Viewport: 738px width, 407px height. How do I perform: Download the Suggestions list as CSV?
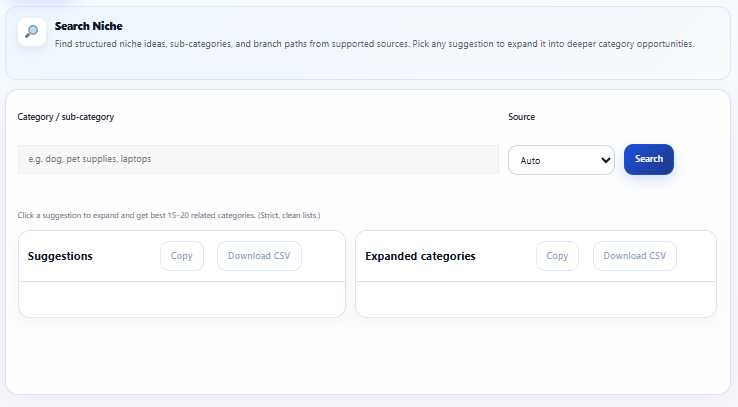(259, 256)
